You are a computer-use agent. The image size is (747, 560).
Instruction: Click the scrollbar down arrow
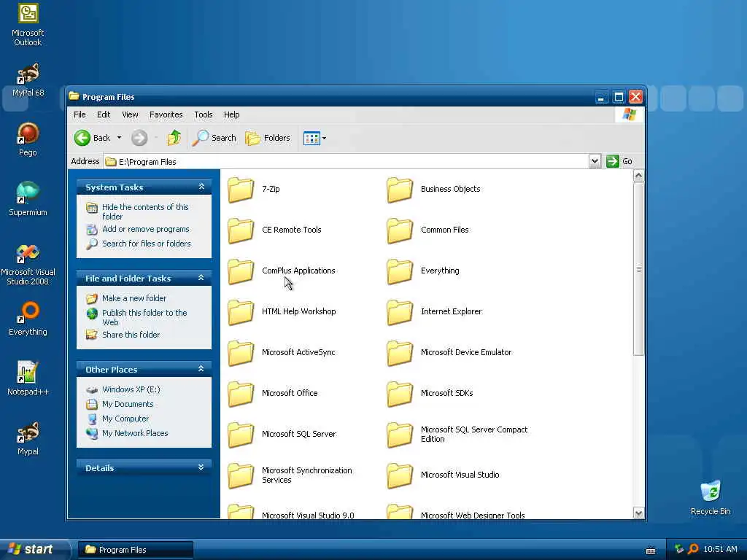(638, 513)
